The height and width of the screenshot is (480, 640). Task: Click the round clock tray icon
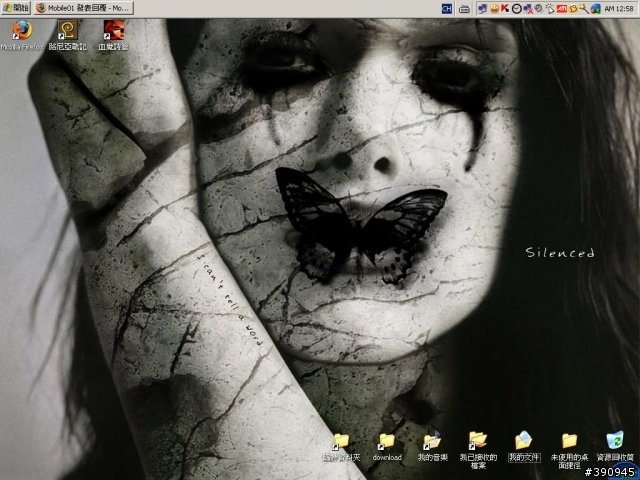(x=516, y=8)
